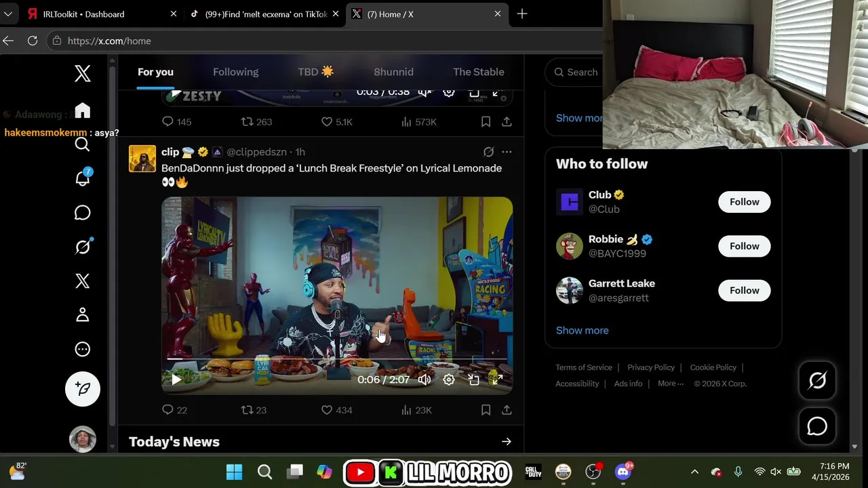Enable picture-in-picture on BenDaDonnn video
This screenshot has width=868, height=488.
(473, 380)
